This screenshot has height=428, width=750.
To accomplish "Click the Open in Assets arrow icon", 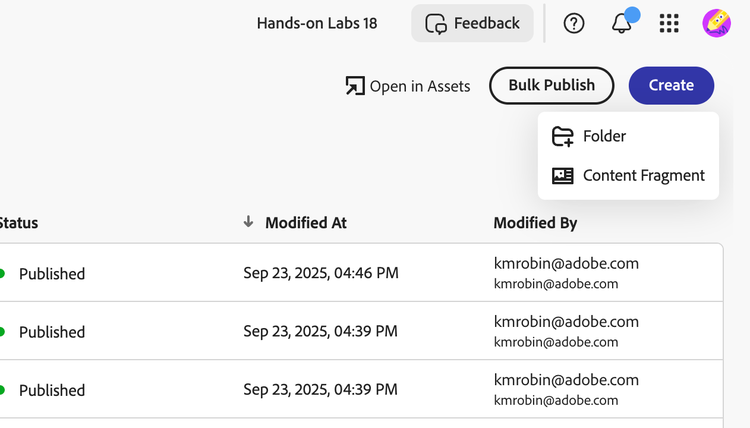I will click(355, 86).
